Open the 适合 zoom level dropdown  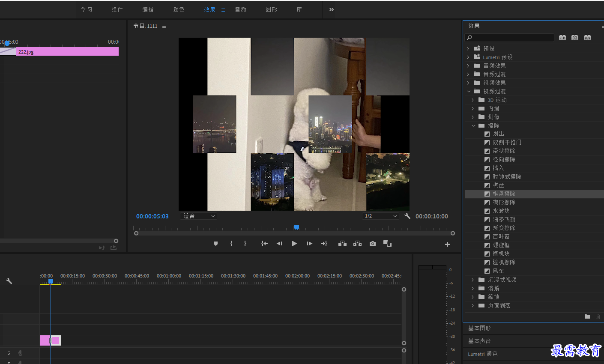point(199,216)
